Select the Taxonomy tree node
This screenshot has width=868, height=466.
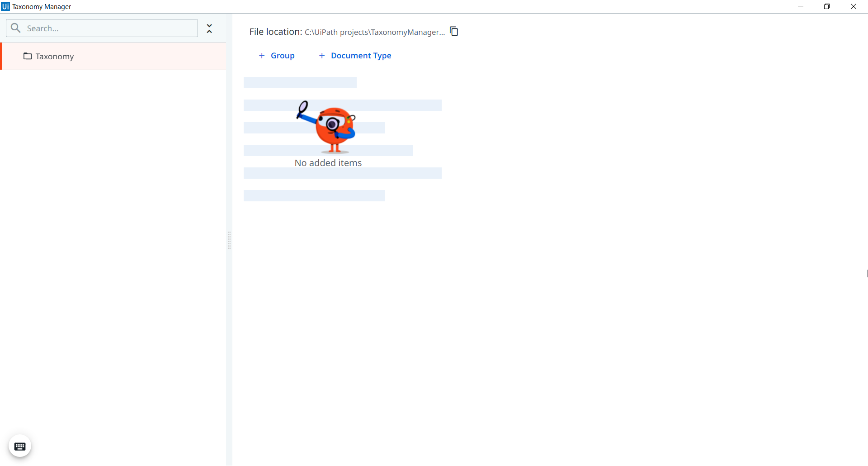point(55,57)
